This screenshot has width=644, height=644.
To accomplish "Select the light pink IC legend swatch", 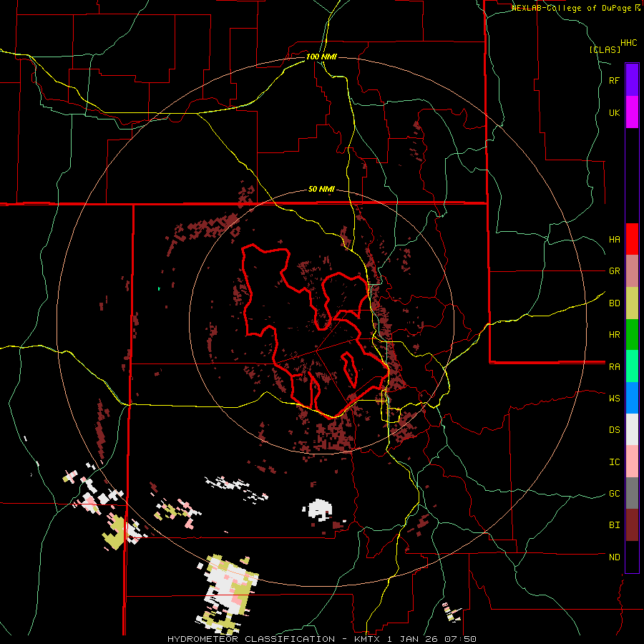I will pos(632,462).
